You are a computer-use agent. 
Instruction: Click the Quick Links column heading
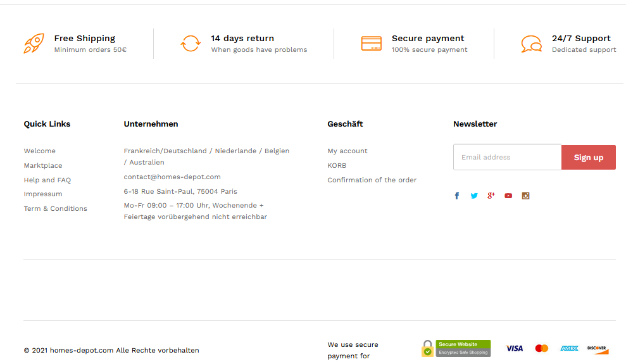coord(47,123)
